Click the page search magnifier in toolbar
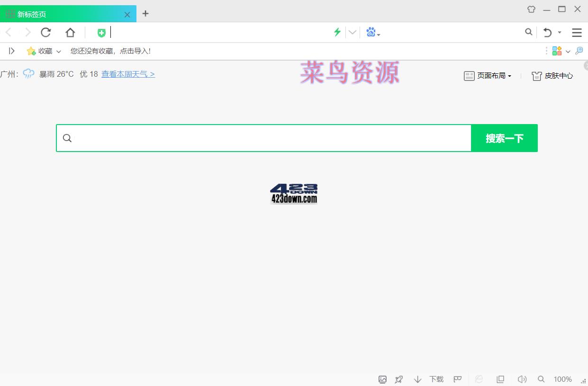This screenshot has height=386, width=588. tap(529, 32)
